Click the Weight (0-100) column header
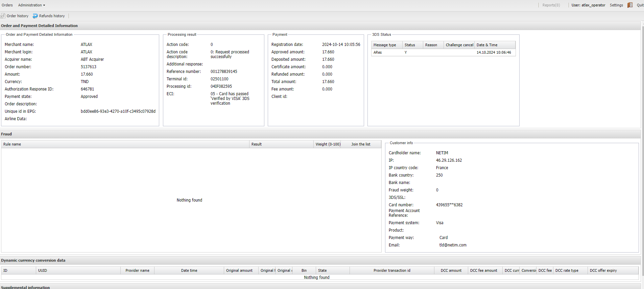The height and width of the screenshot is (289, 644). pyautogui.click(x=328, y=144)
